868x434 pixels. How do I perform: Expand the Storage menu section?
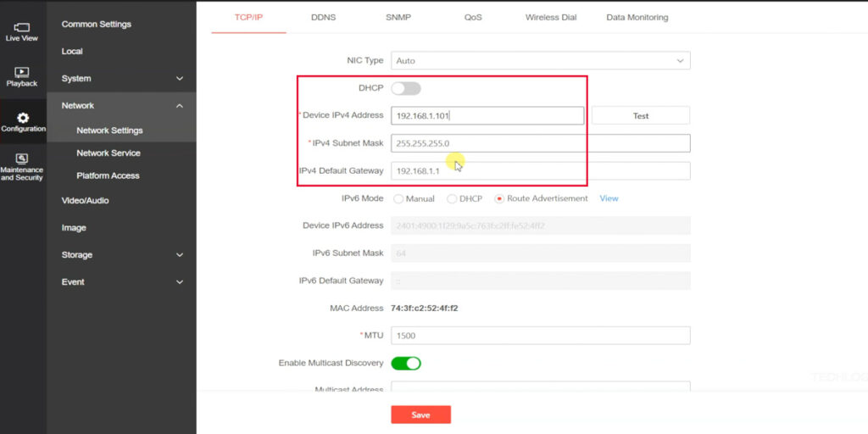[121, 255]
